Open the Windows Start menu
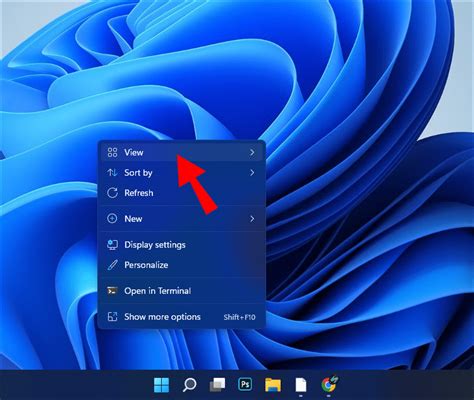 161,385
